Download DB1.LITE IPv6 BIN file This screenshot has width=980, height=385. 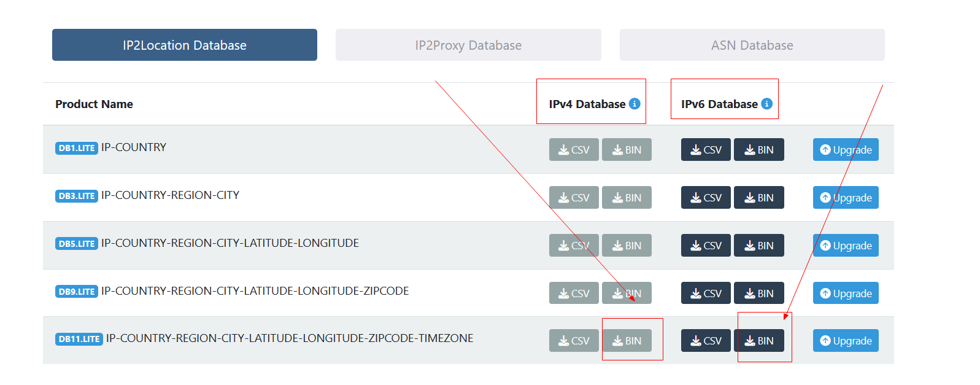tap(759, 150)
